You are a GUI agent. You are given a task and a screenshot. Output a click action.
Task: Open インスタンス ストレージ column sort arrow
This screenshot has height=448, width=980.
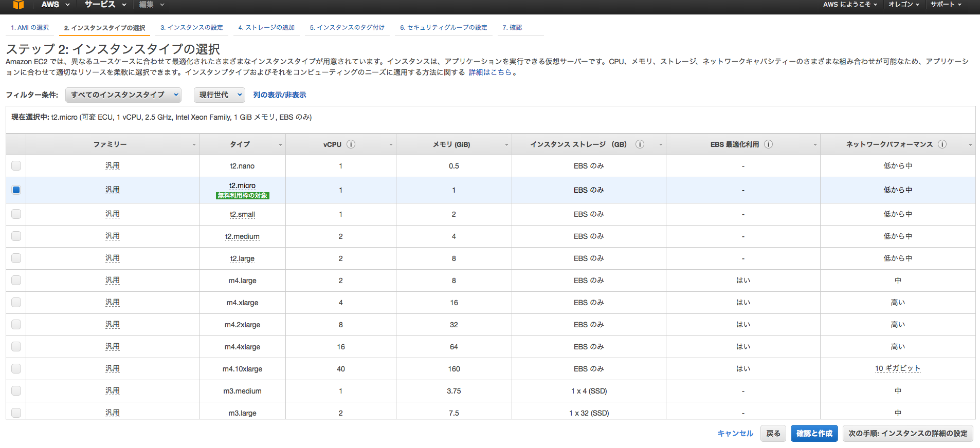pyautogui.click(x=661, y=145)
